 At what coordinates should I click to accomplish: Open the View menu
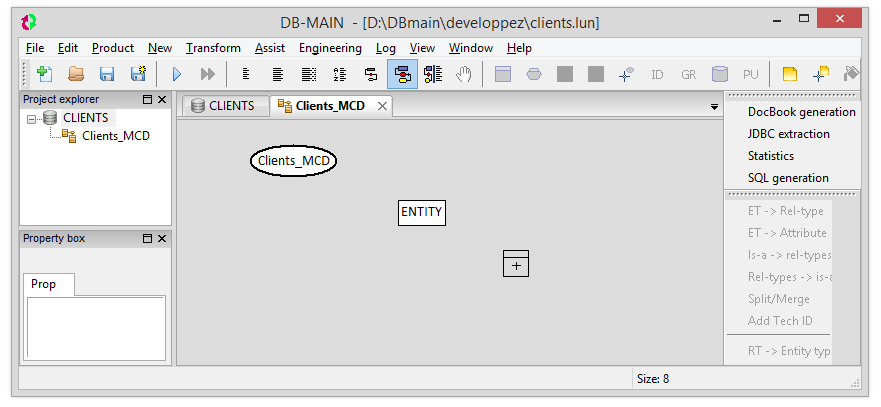423,48
